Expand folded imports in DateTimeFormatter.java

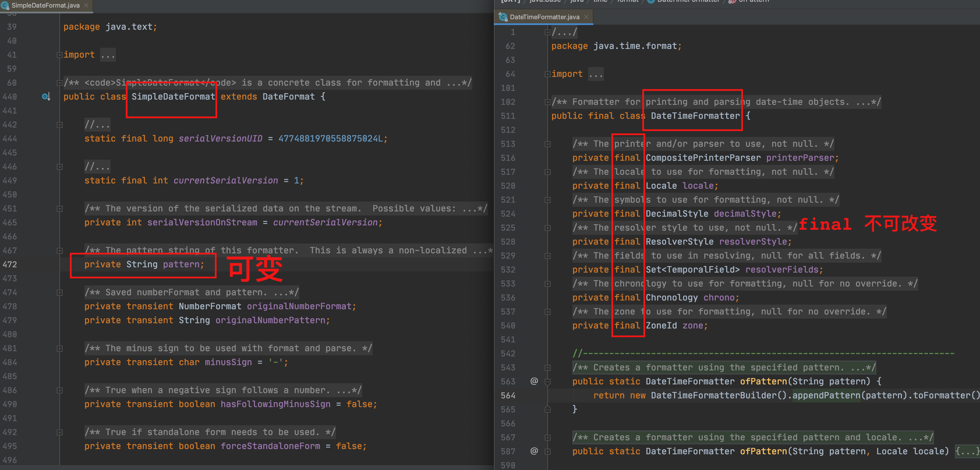click(547, 74)
